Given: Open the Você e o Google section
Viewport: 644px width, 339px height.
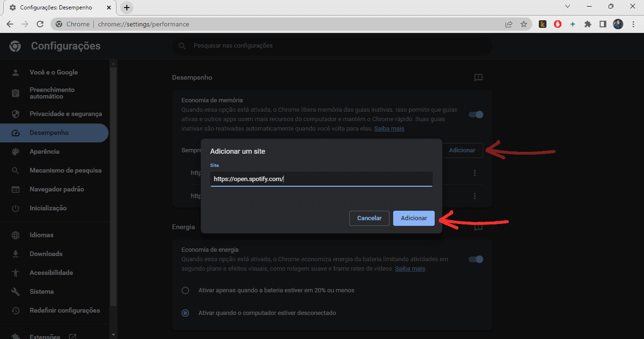Looking at the screenshot, I should (54, 72).
